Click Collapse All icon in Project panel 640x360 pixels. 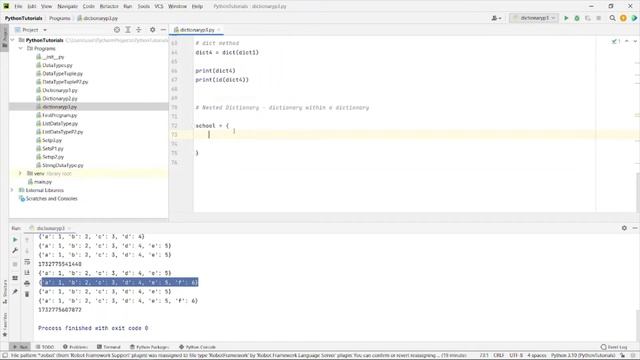click(139, 30)
